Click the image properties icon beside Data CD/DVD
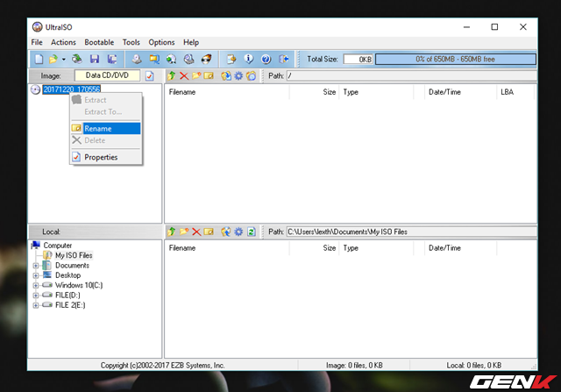Screen dimensions: 561x392 150,76
